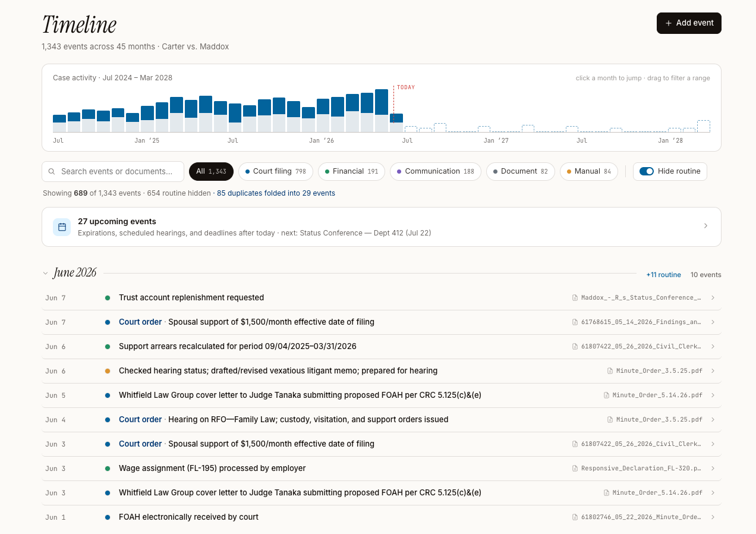
Task: Click file icon next to 61802746 Minute Order
Action: 575,517
